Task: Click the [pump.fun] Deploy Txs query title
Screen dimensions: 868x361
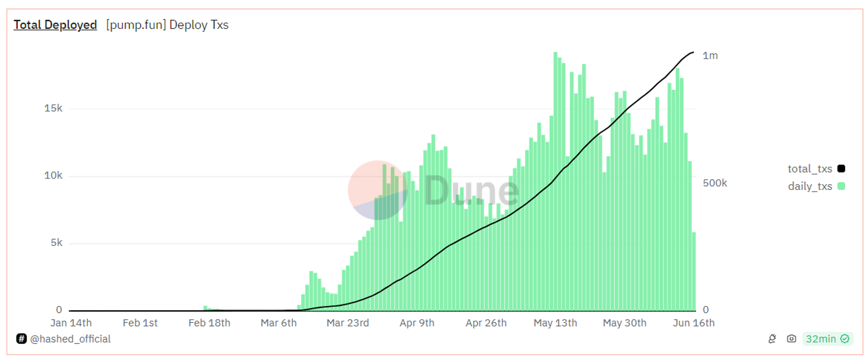Action: pos(167,25)
